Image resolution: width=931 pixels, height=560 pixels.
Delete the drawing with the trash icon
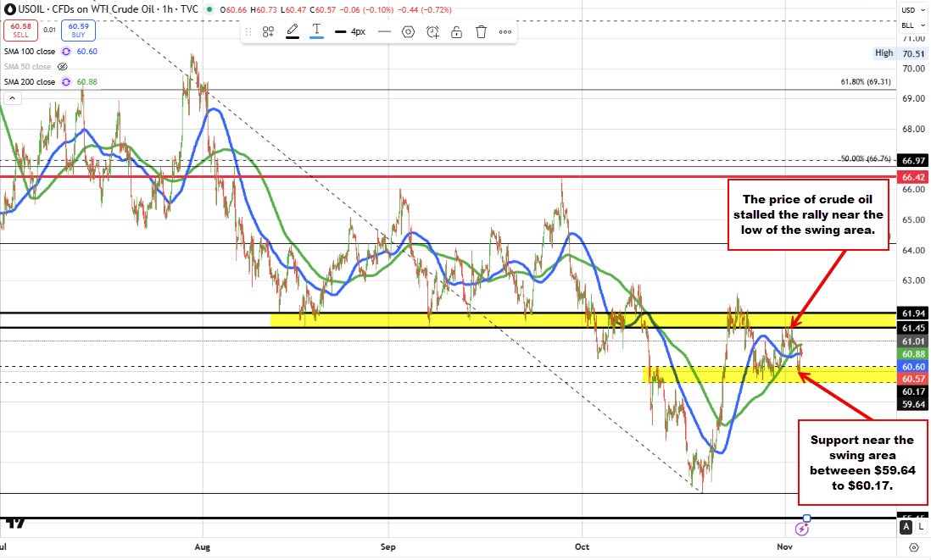click(x=481, y=31)
